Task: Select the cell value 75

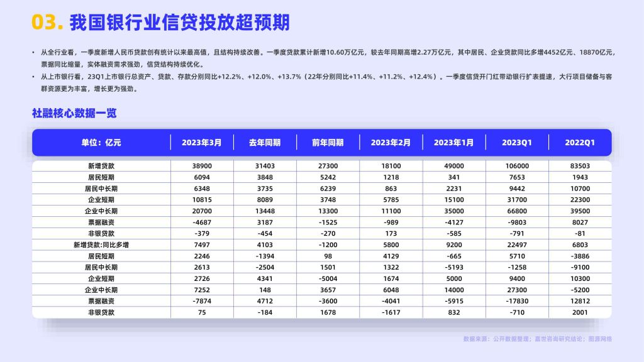Action: tap(202, 312)
